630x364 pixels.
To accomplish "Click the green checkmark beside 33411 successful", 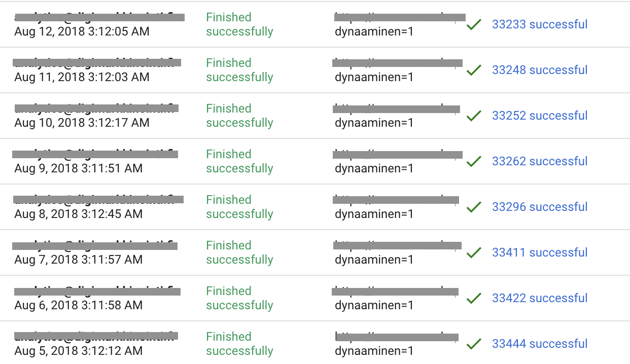I will point(474,252).
